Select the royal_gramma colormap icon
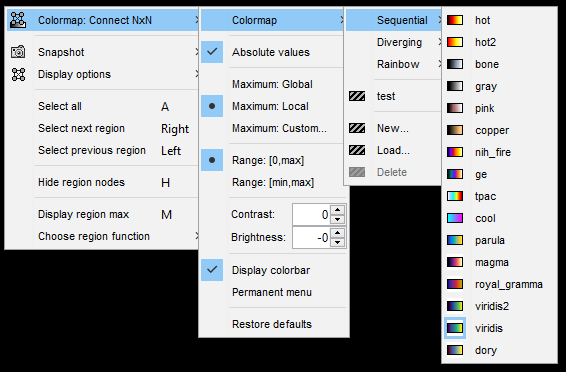566x372 pixels. coord(455,284)
